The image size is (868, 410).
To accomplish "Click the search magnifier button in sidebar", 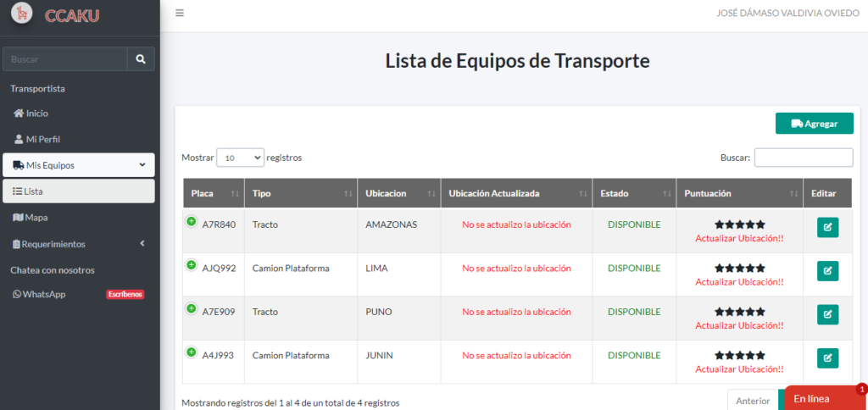I will click(x=141, y=59).
